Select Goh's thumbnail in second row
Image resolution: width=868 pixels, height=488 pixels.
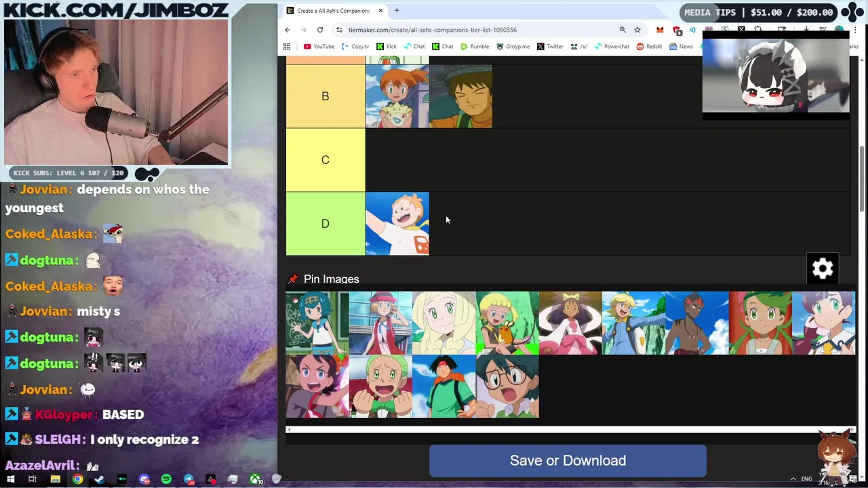[317, 386]
